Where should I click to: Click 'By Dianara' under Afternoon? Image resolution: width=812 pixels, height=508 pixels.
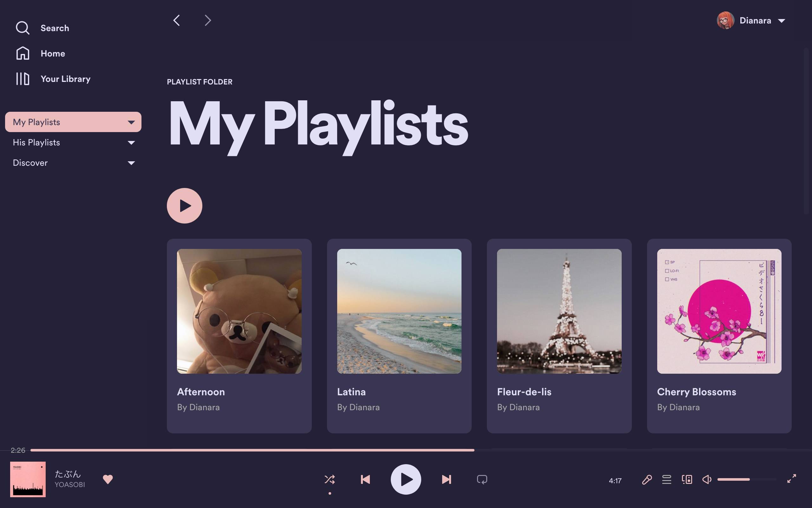coord(198,407)
